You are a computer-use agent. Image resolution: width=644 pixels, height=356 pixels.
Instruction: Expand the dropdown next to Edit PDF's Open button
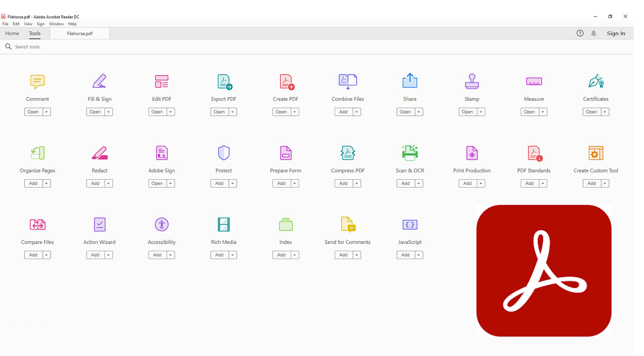pos(170,112)
